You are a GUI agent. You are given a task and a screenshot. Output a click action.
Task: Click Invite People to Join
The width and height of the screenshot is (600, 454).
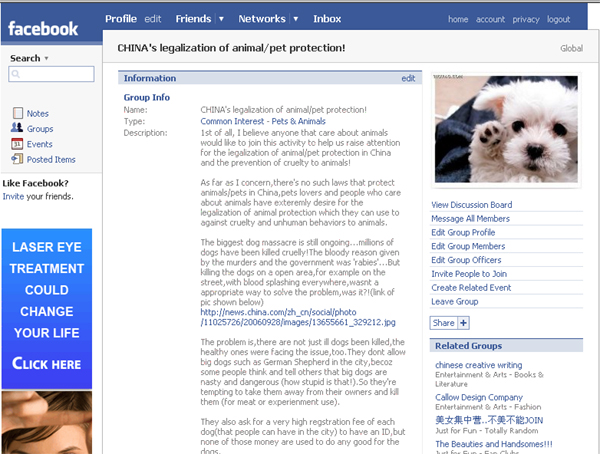pyautogui.click(x=469, y=274)
